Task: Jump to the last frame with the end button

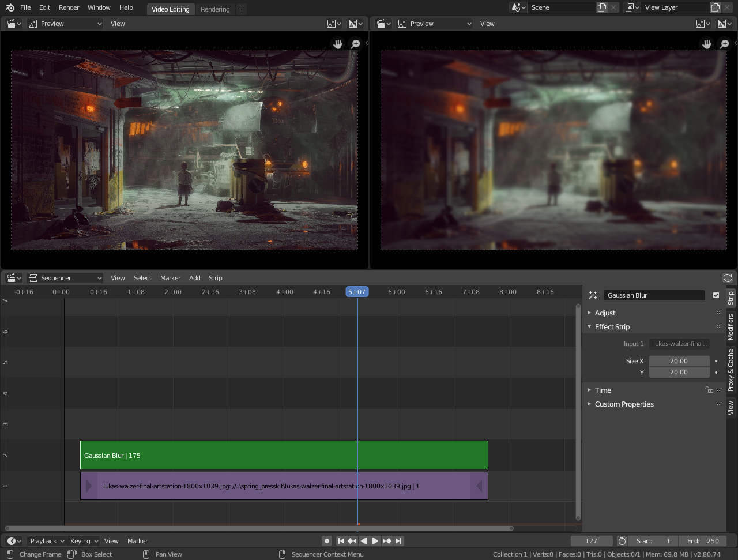Action: pyautogui.click(x=398, y=541)
